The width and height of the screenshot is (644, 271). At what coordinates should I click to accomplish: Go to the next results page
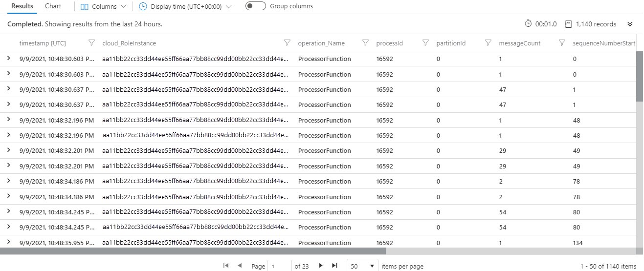[321, 266]
